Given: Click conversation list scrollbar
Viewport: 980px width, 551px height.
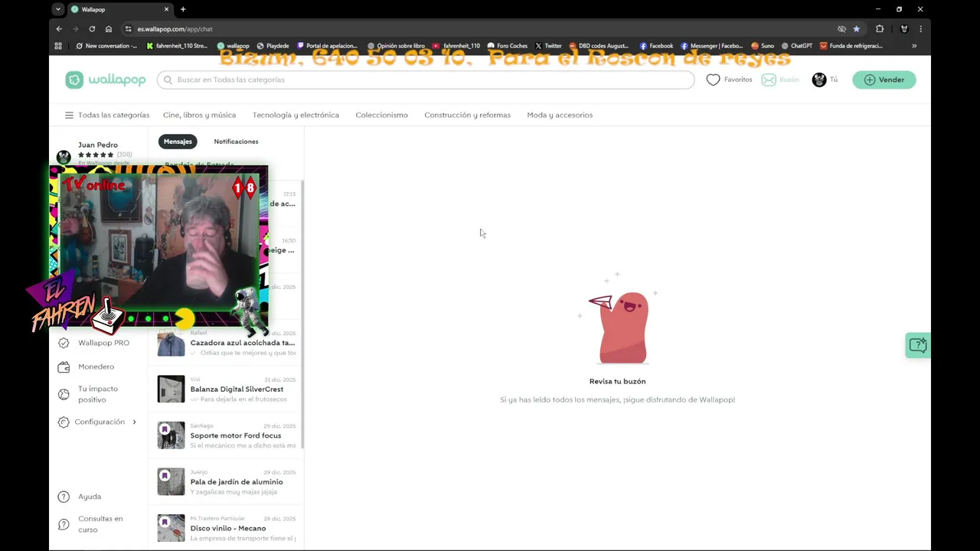Looking at the screenshot, I should point(302,315).
